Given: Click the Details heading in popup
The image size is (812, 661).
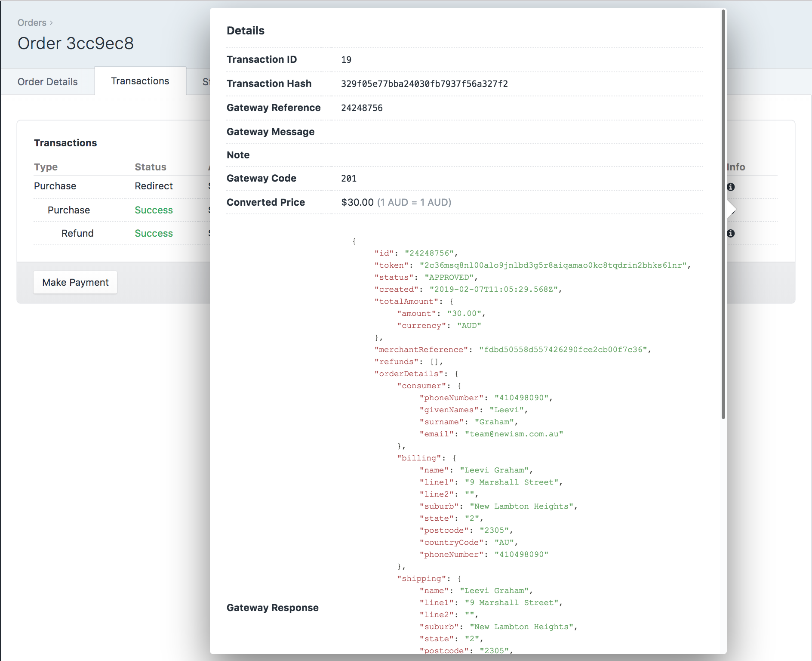Looking at the screenshot, I should (x=246, y=31).
